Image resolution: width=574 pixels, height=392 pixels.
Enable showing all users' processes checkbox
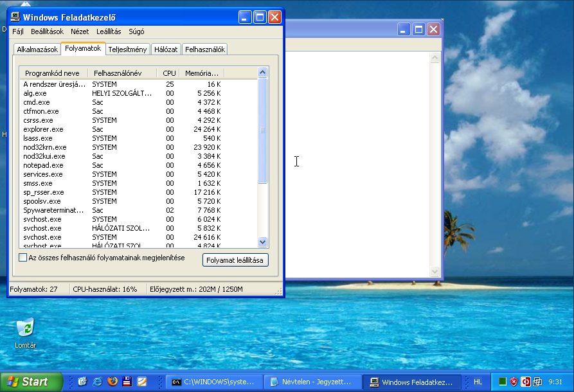tap(22, 257)
